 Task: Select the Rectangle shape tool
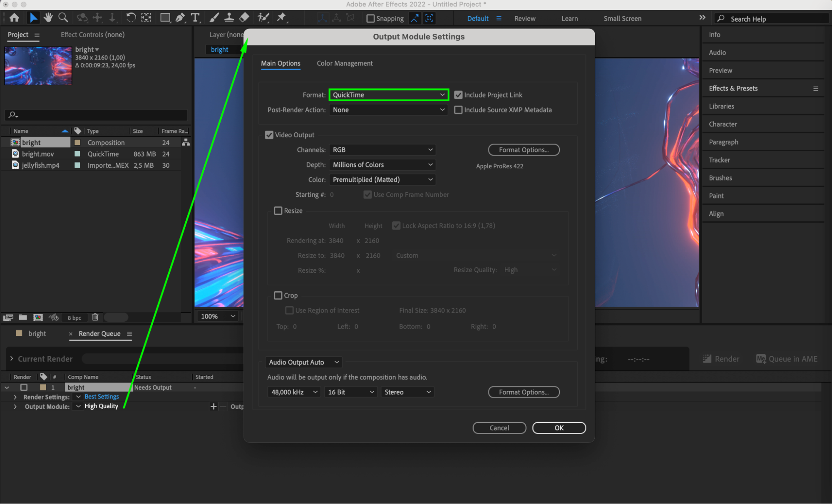[165, 17]
